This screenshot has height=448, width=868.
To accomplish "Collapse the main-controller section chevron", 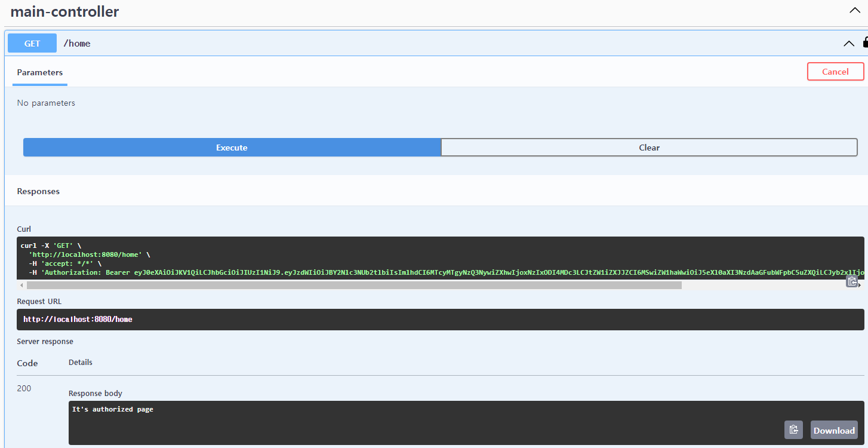I will click(854, 10).
